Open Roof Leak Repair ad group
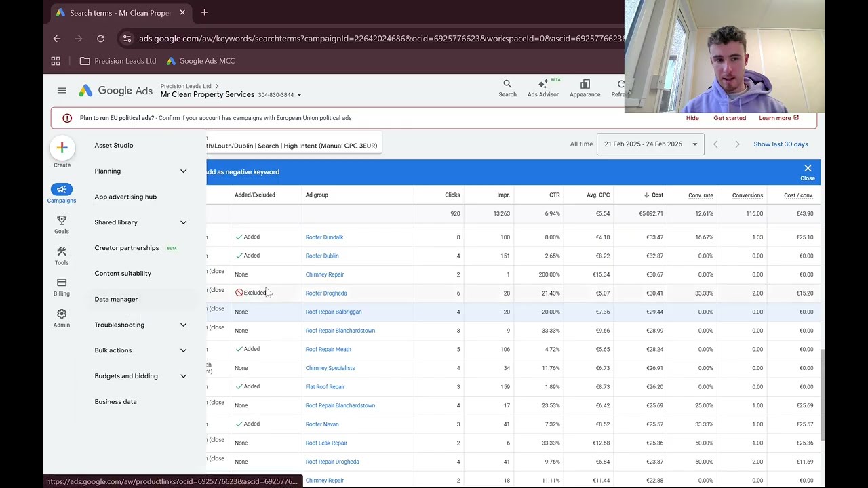Screen dimensions: 868x488 (x=326, y=443)
